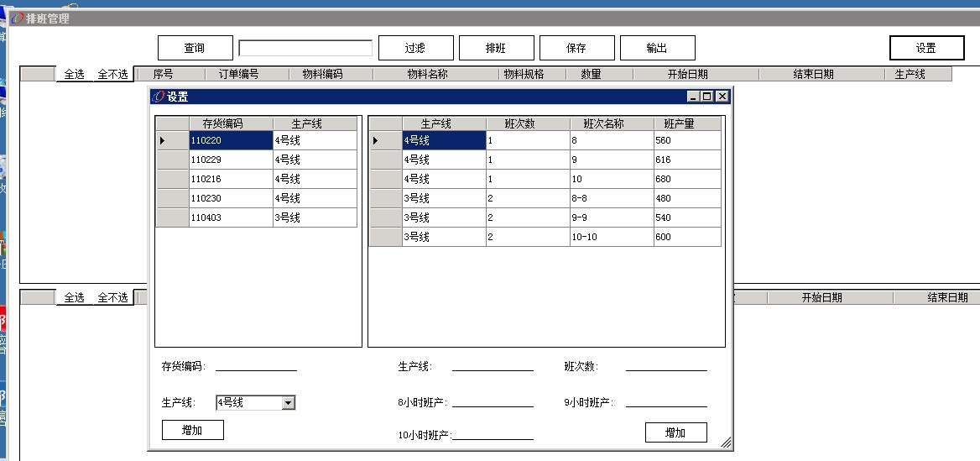Image resolution: width=980 pixels, height=461 pixels.
Task: Maximize the 设置 dialog window
Action: 707,97
